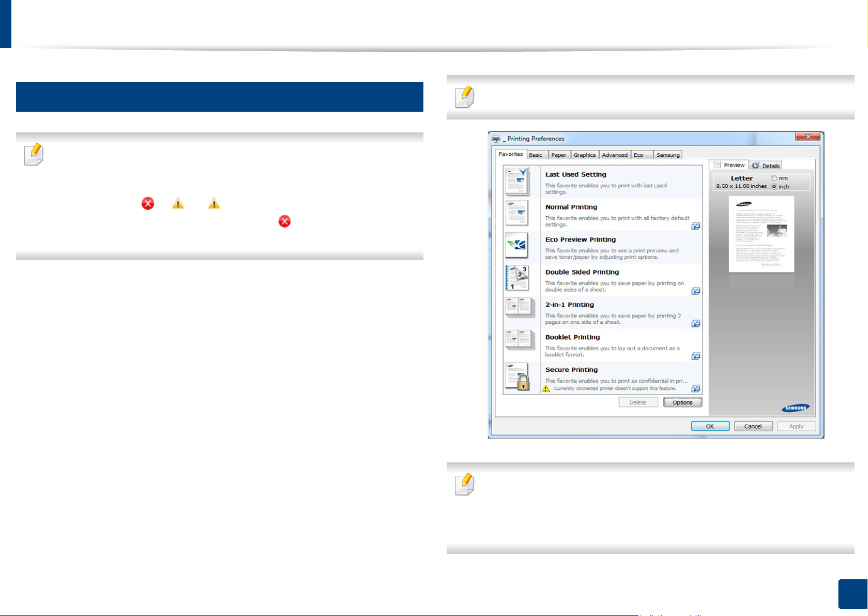Click the 'Letter' paper size text

742,178
